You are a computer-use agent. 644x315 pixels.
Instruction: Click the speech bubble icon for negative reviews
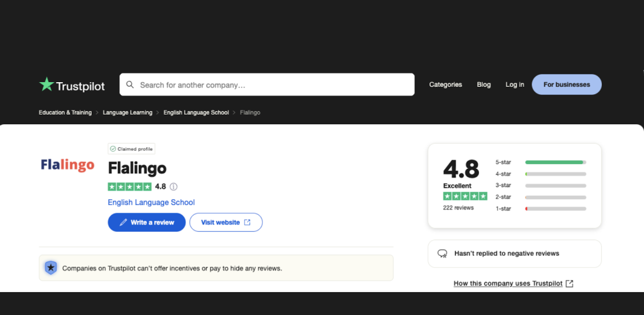coord(442,253)
